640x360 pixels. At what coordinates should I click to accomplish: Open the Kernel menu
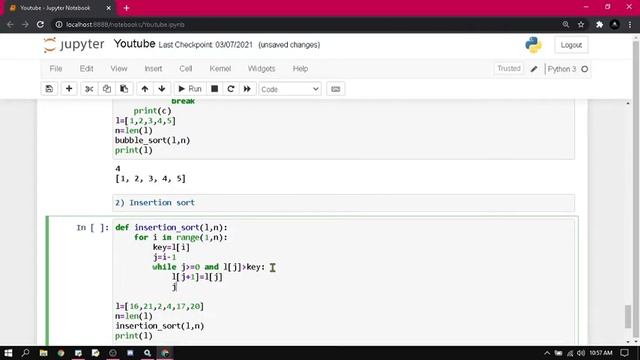(220, 69)
